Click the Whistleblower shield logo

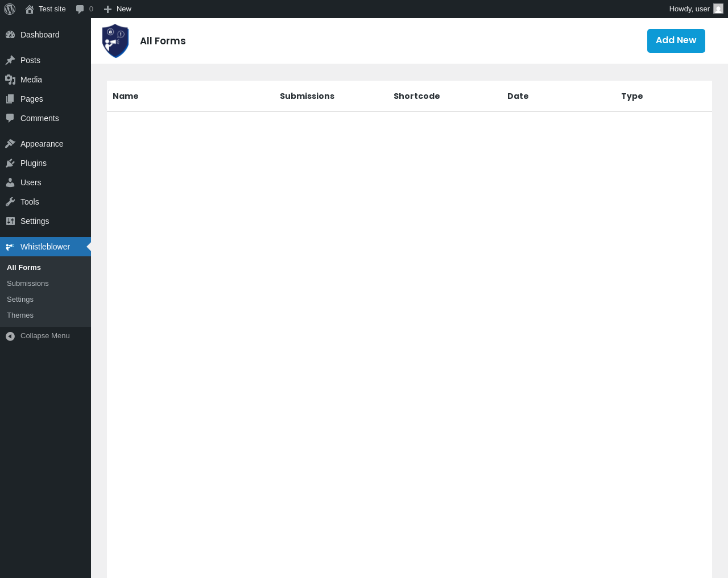coord(115,41)
